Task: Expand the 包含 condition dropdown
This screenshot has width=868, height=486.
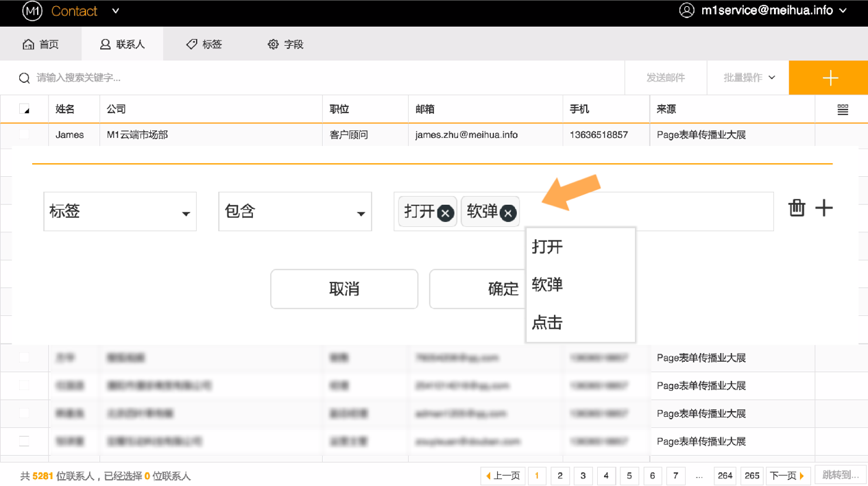Action: click(x=295, y=212)
